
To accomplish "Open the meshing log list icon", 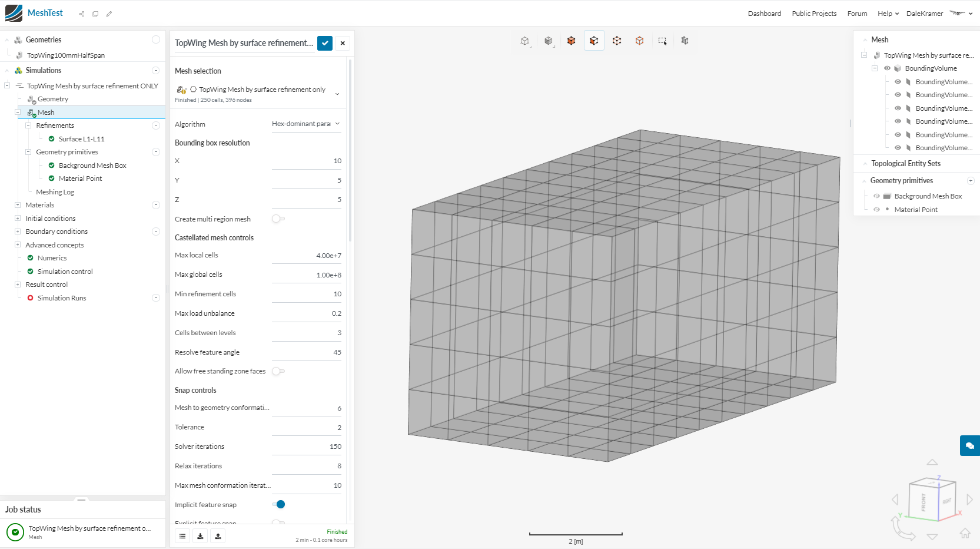I will click(x=182, y=536).
